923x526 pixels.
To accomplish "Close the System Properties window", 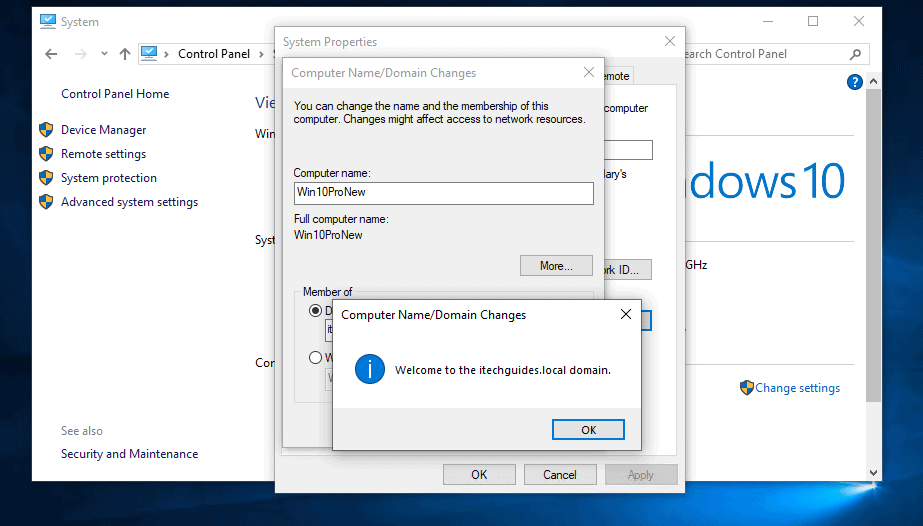I will point(670,41).
